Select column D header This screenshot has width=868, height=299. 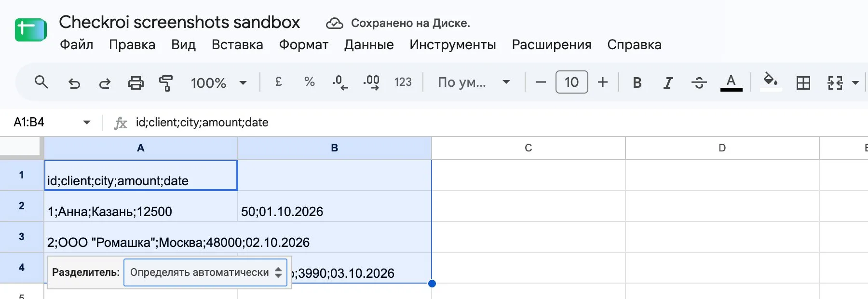pyautogui.click(x=722, y=148)
